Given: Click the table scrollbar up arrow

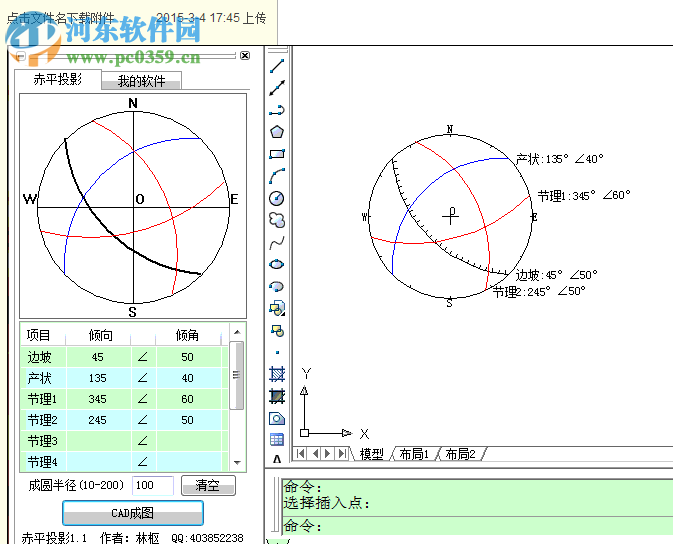Looking at the screenshot, I should pos(237,332).
